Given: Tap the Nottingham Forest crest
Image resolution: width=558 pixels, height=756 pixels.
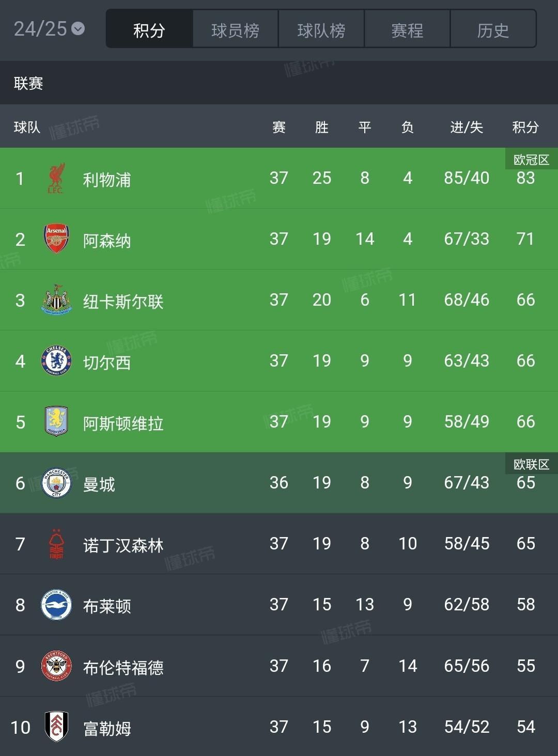Looking at the screenshot, I should point(56,544).
